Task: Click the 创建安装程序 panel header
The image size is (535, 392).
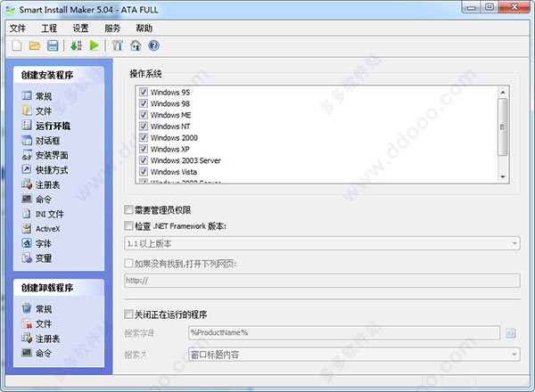Action: [59, 75]
